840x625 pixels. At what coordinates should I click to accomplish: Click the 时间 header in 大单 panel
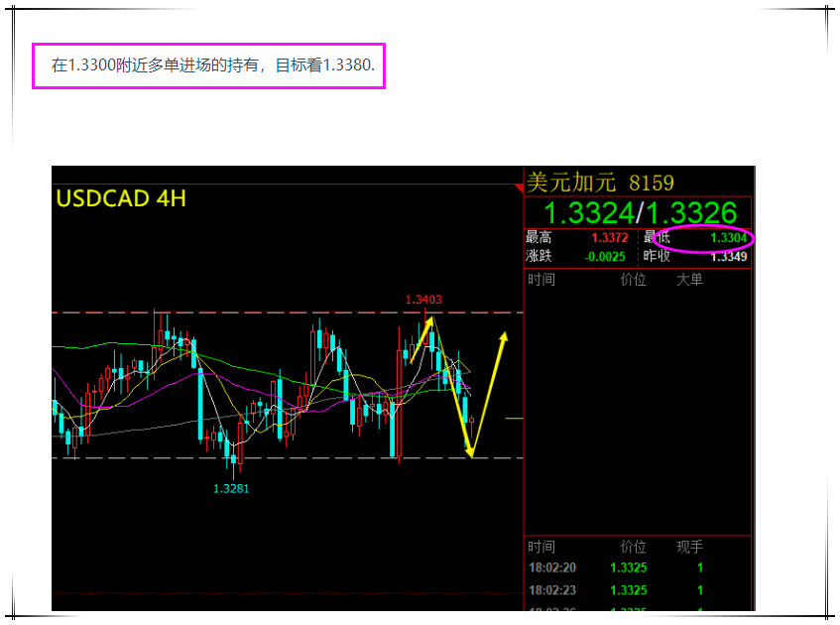point(541,280)
